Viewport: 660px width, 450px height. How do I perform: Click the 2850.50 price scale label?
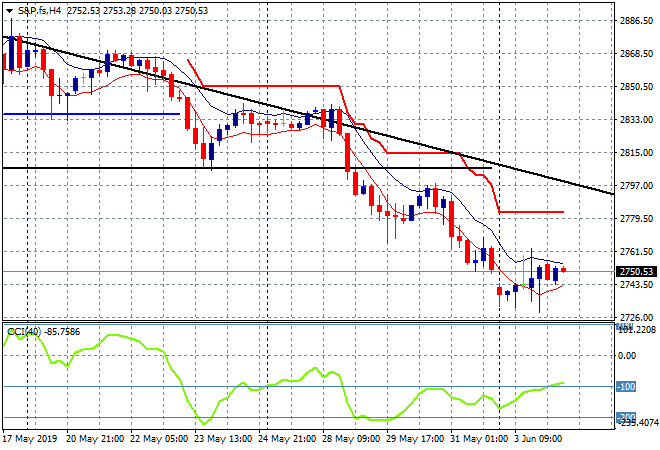click(637, 87)
